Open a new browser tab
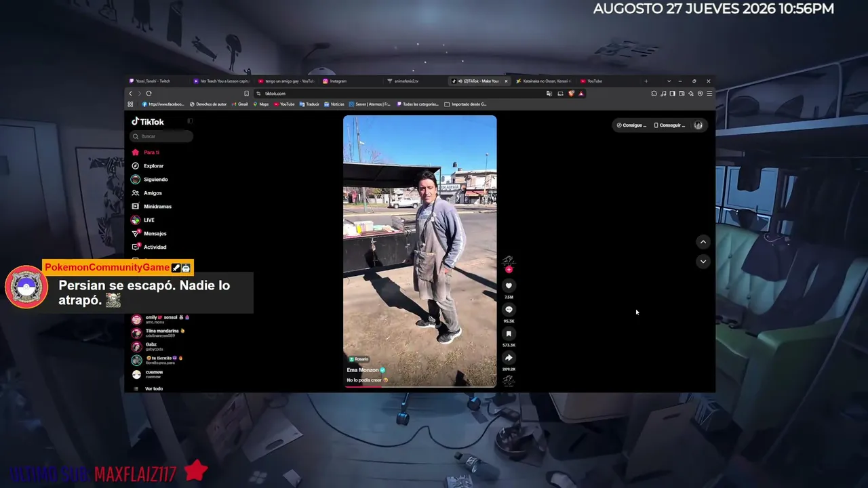 tap(646, 81)
